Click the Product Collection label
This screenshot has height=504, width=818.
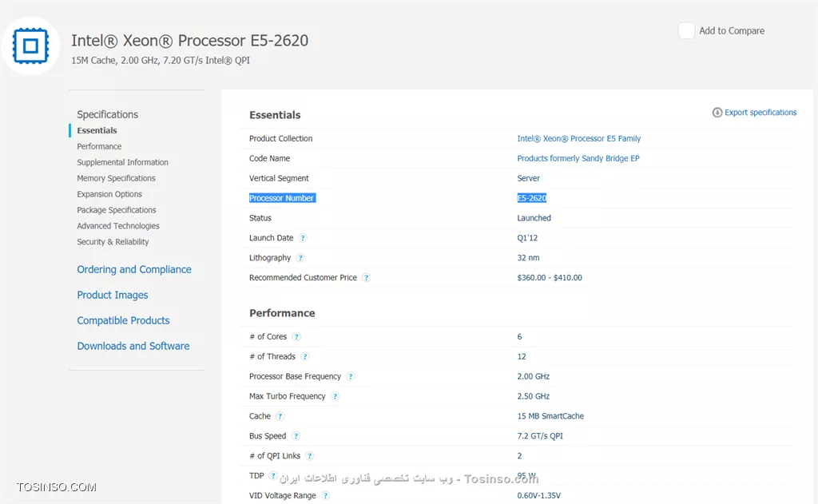pyautogui.click(x=280, y=138)
